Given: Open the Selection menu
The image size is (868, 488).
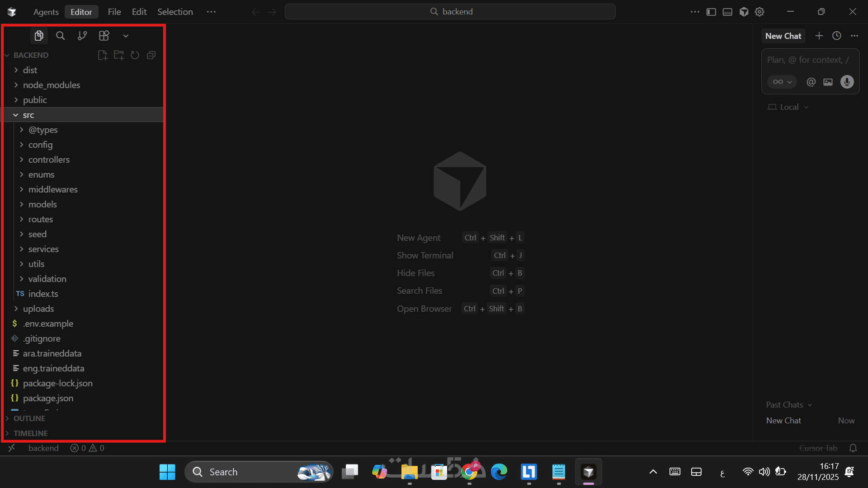Looking at the screenshot, I should tap(175, 12).
